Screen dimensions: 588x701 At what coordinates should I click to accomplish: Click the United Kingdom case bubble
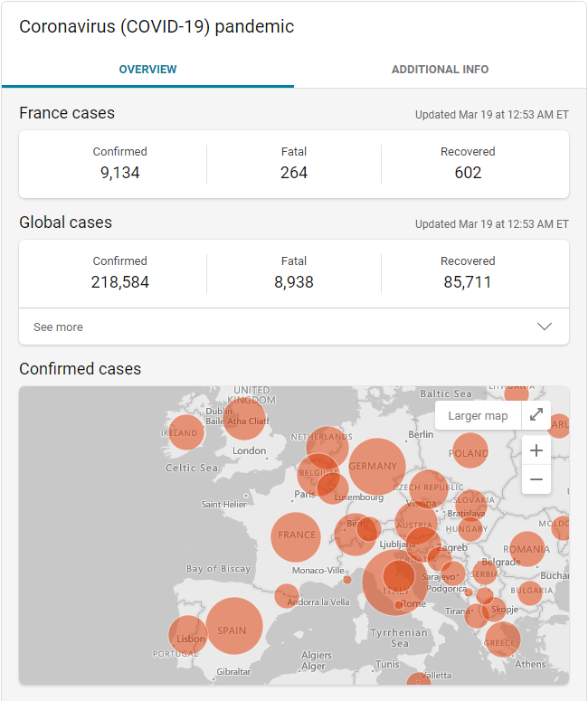(x=243, y=418)
